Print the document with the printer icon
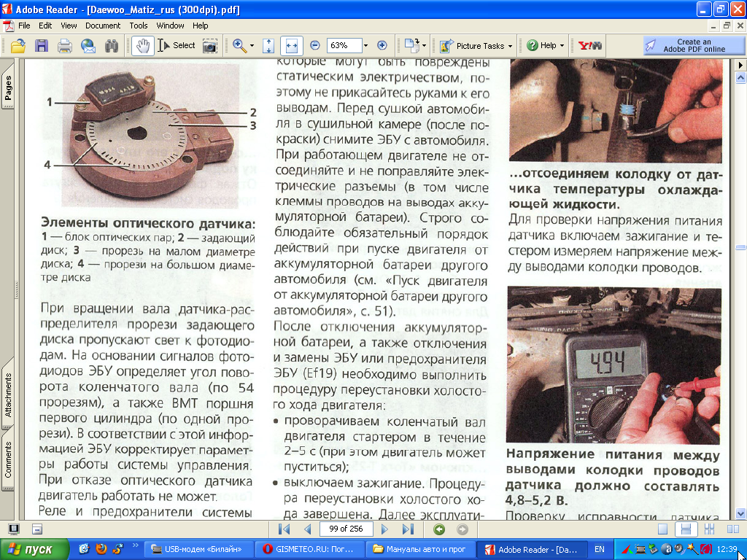 click(x=65, y=46)
